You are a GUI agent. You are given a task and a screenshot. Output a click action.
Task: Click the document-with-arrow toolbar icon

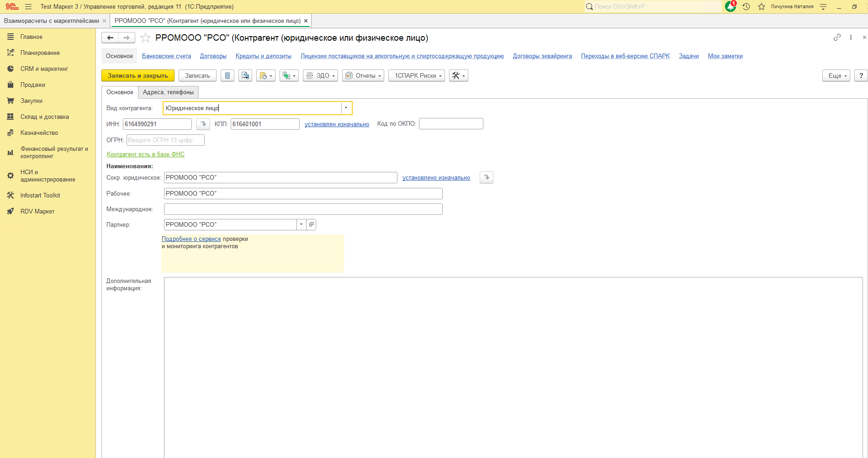coord(245,76)
